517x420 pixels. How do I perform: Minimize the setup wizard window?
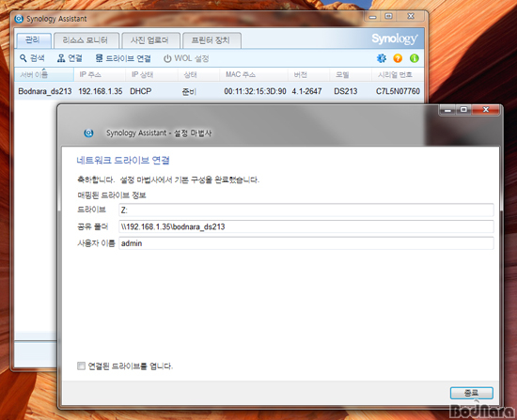(x=447, y=110)
